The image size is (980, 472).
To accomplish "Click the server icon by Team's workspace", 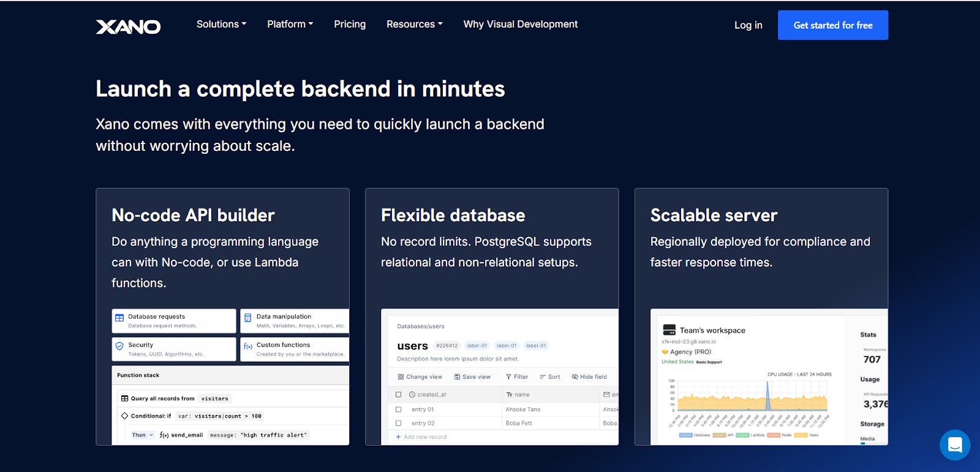I will (x=669, y=330).
